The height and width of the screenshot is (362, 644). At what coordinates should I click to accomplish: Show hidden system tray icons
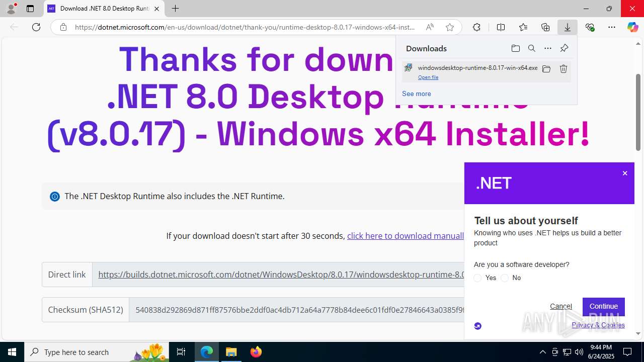click(x=542, y=352)
